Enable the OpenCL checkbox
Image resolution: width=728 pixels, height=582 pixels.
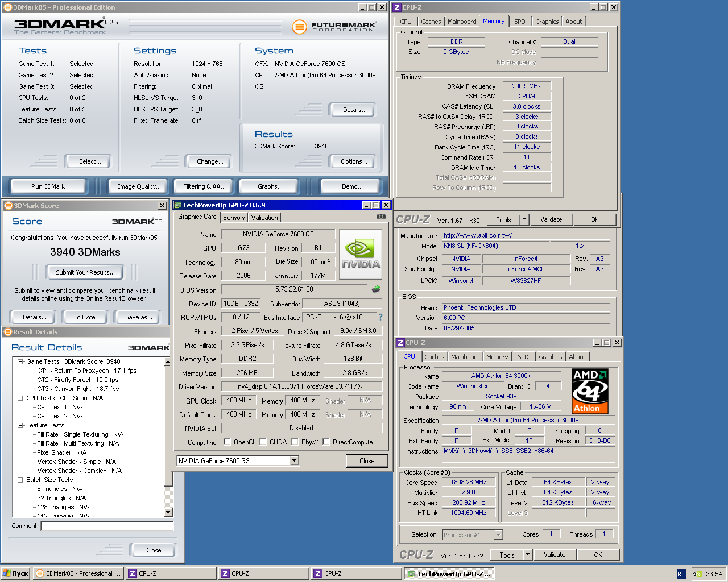tap(227, 442)
